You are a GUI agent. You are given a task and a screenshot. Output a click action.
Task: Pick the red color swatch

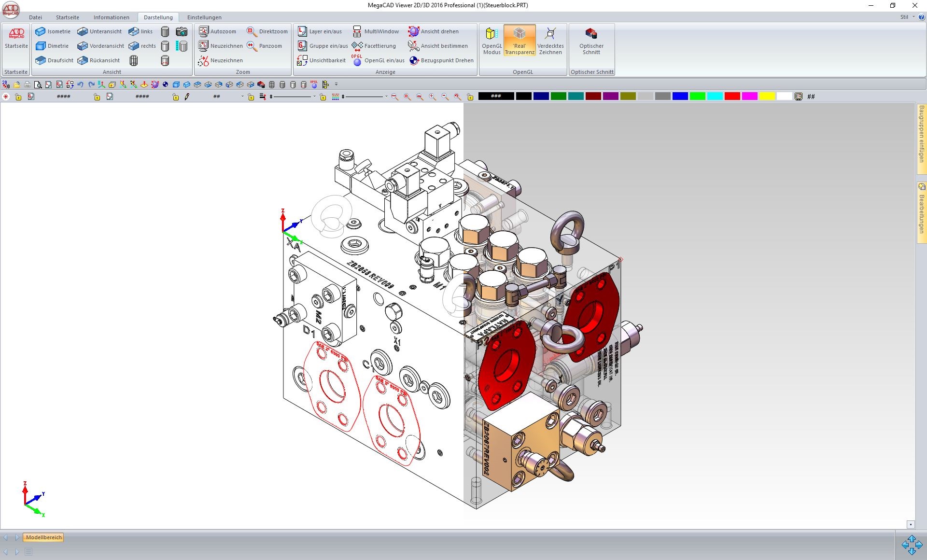pyautogui.click(x=732, y=97)
